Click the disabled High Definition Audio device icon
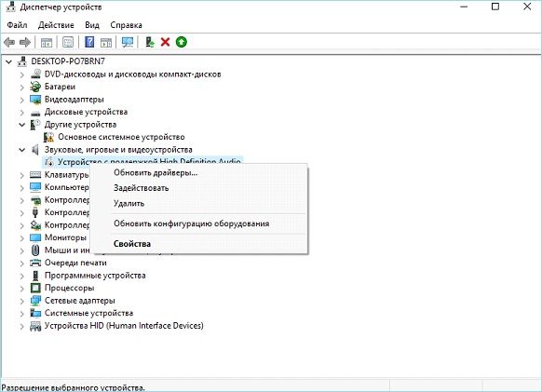The height and width of the screenshot is (392, 542). click(x=49, y=161)
